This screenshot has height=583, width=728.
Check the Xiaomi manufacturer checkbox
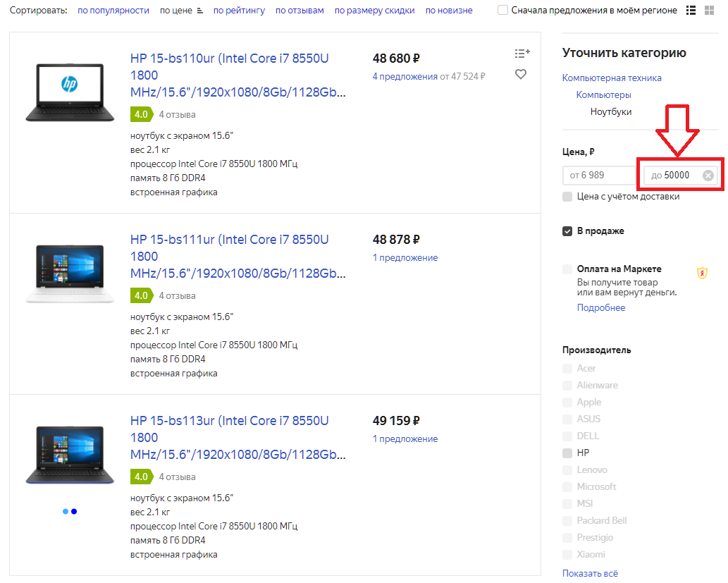pos(567,554)
